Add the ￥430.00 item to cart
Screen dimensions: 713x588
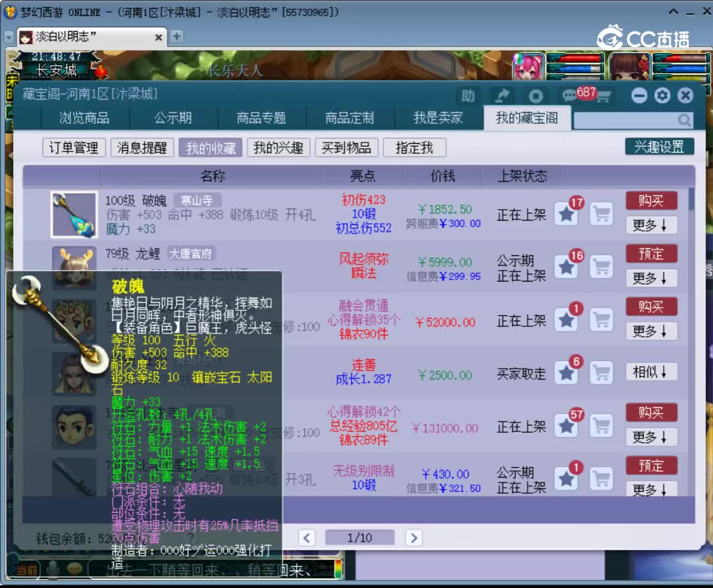(x=602, y=478)
